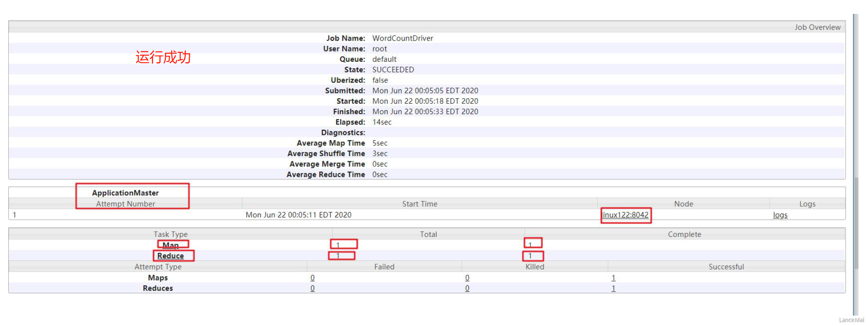868x326 pixels.
Task: Select the Submitted time 00:05:05
Action: [x=425, y=90]
